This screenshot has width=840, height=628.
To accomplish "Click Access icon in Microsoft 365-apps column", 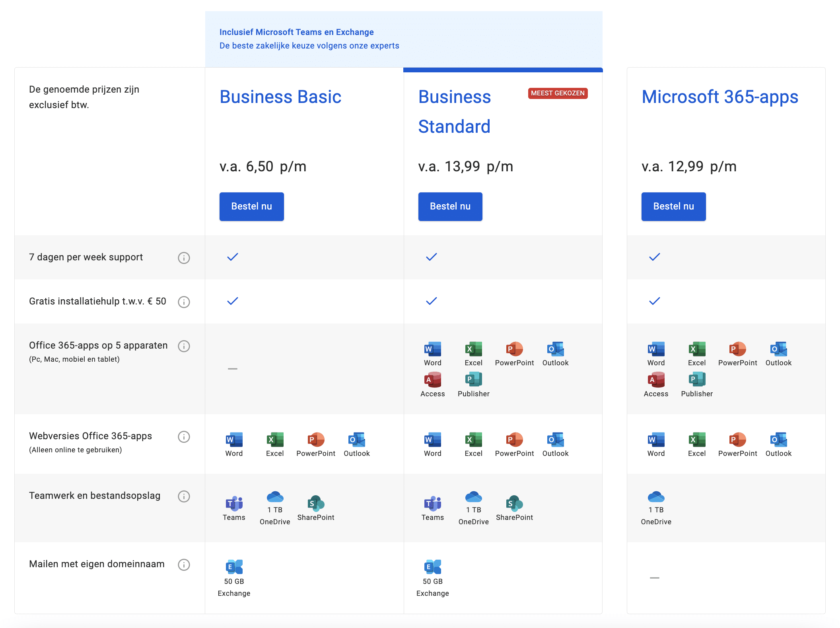I will pyautogui.click(x=656, y=380).
